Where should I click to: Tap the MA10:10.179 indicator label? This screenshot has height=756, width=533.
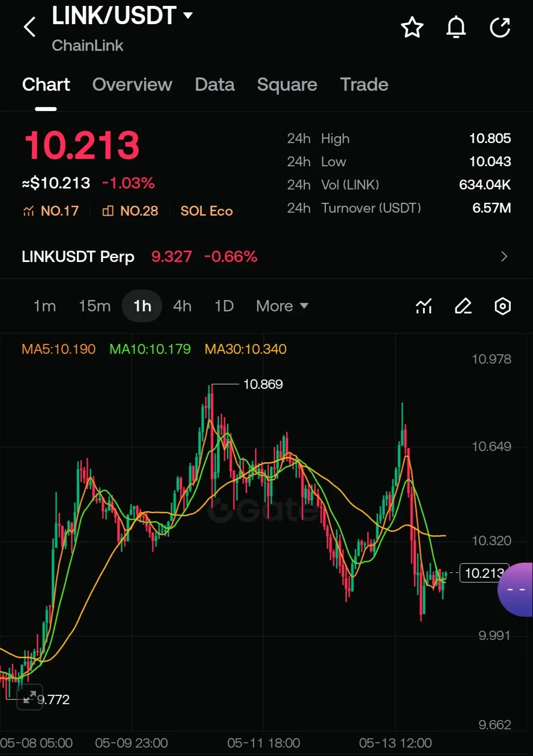[x=150, y=349]
